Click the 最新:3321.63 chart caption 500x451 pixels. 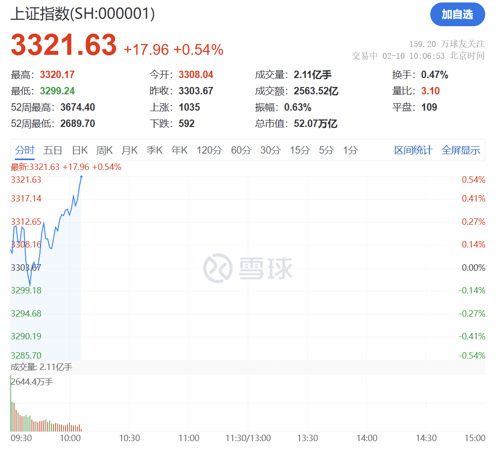click(66, 167)
